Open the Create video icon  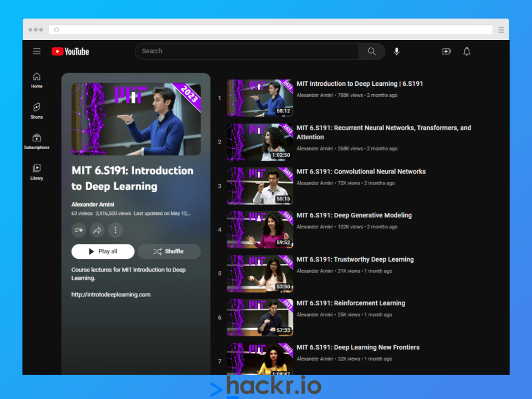click(x=447, y=51)
